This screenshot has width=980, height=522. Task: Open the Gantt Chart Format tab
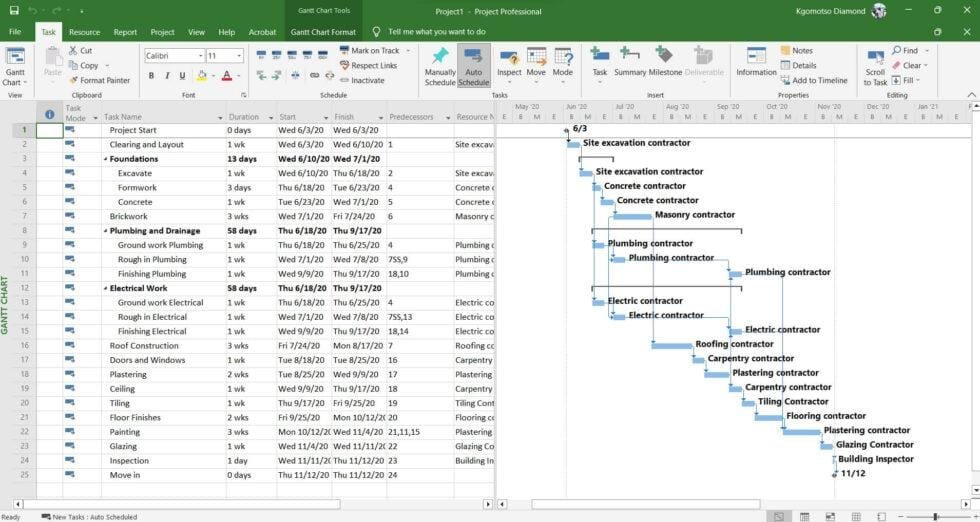323,32
